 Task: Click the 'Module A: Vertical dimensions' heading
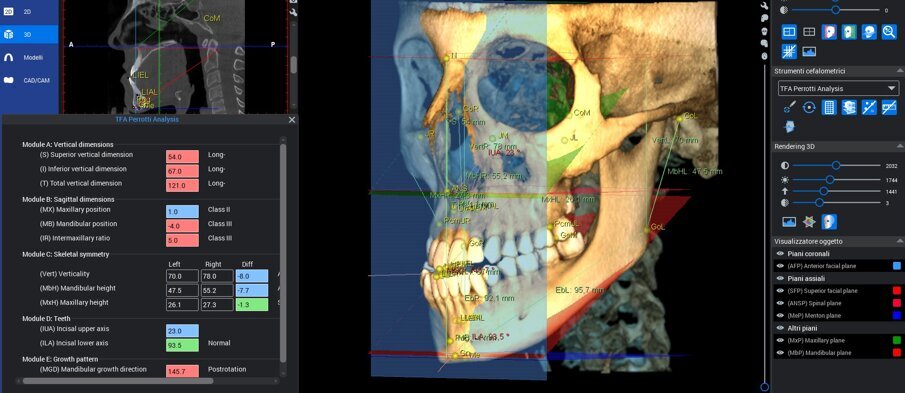click(68, 144)
